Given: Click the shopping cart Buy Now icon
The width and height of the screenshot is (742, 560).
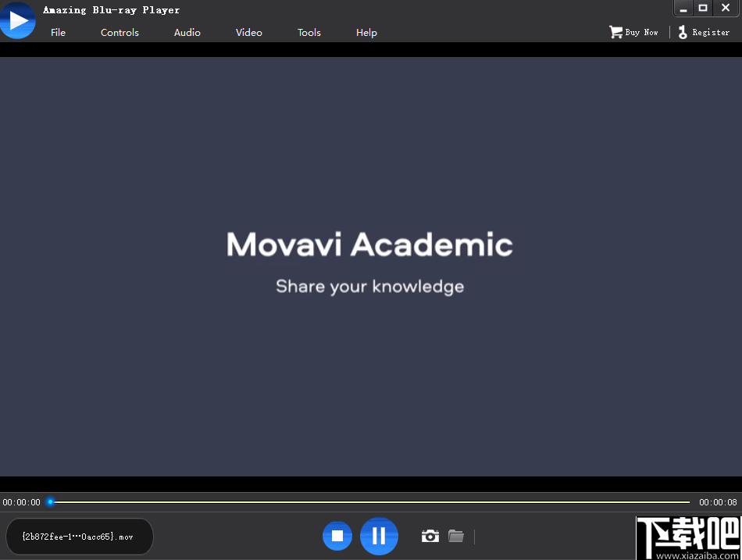Looking at the screenshot, I should [615, 32].
